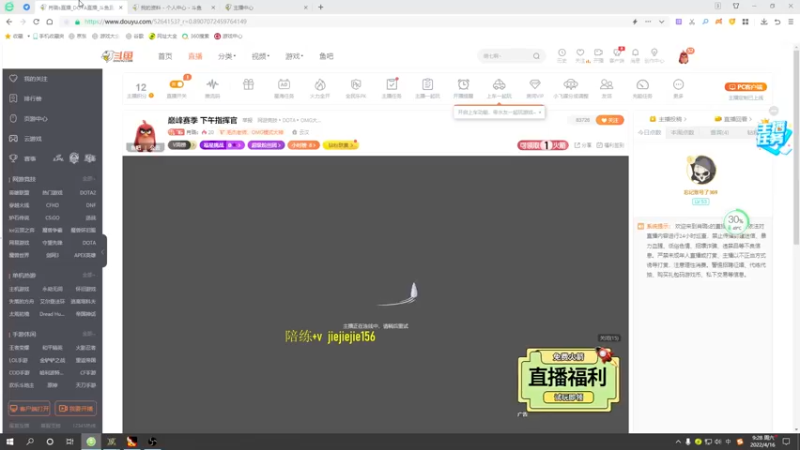Open the car play-together icon
This screenshot has width=800, height=450.
499,84
